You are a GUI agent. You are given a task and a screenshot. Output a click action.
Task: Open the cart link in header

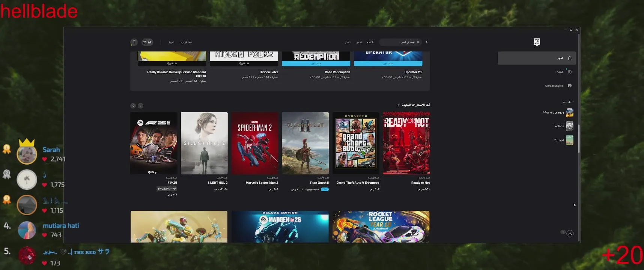[x=172, y=42]
